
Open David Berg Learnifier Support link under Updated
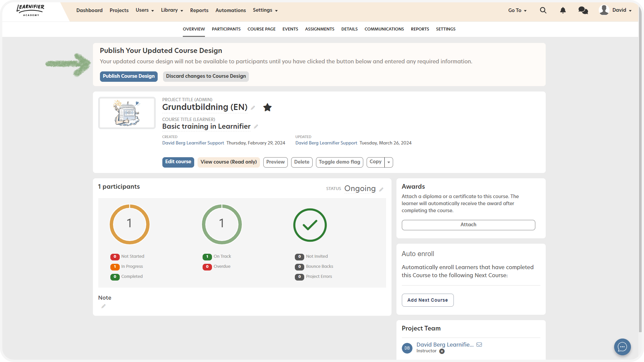point(326,143)
